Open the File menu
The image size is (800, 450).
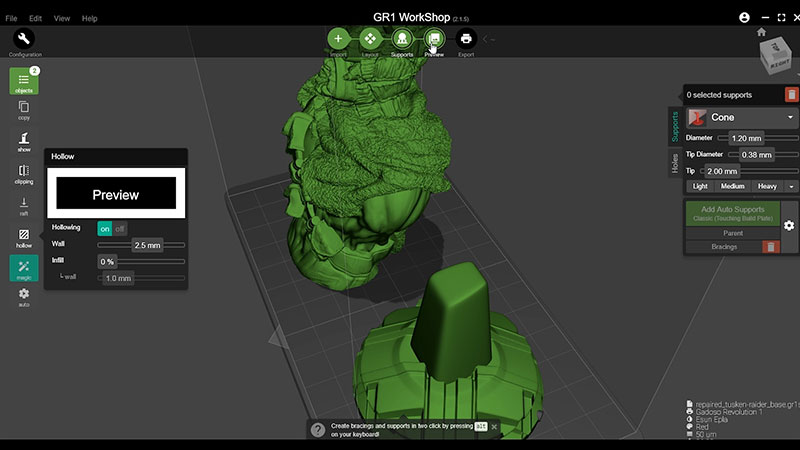click(x=11, y=18)
